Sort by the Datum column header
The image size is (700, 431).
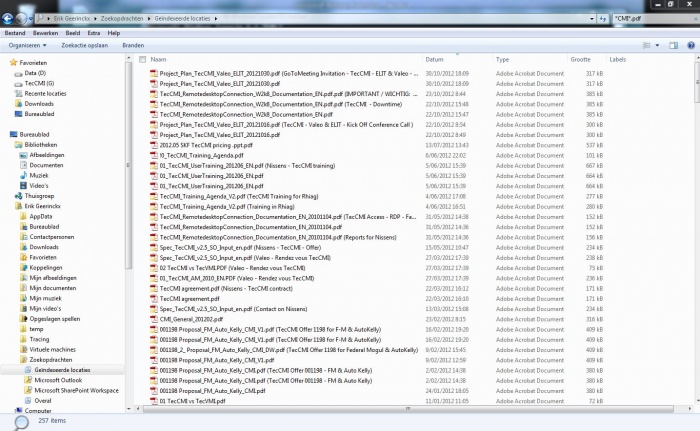pos(434,59)
